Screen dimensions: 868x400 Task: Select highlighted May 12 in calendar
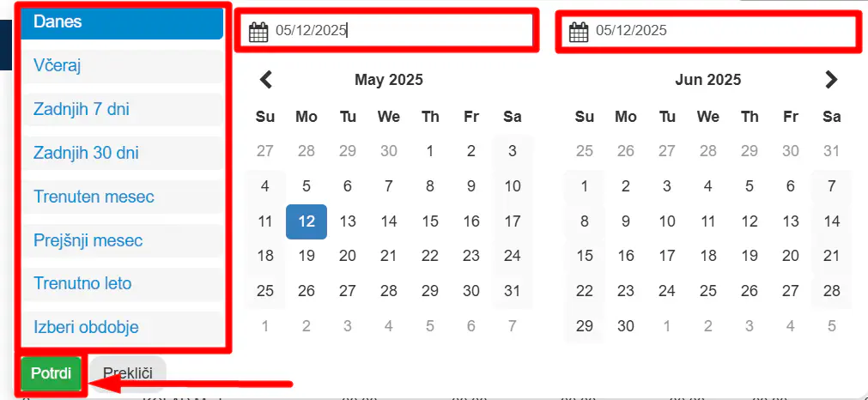[307, 221]
